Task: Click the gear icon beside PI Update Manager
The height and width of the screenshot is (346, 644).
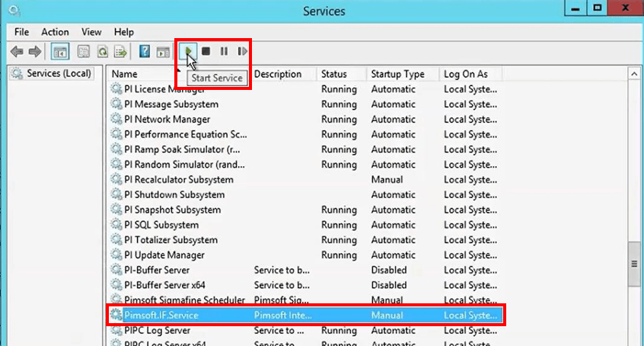Action: pos(116,255)
